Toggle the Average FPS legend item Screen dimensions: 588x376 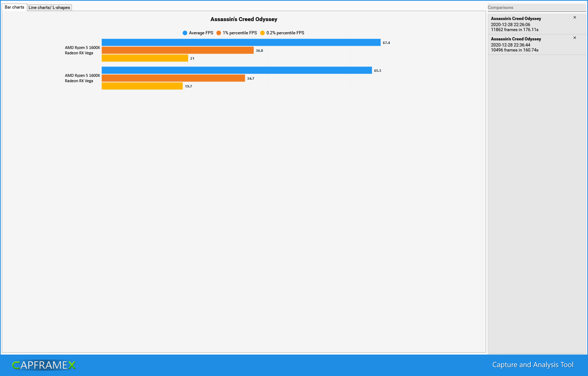pos(198,33)
